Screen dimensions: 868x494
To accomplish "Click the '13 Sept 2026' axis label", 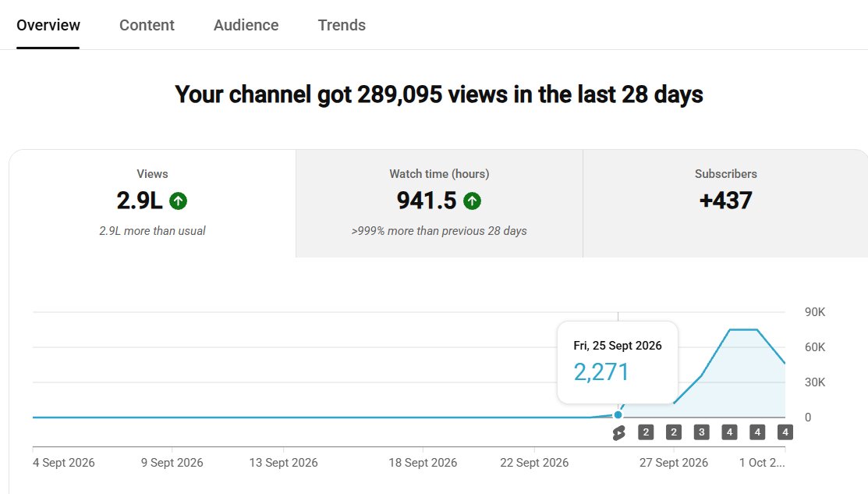I will tap(283, 463).
